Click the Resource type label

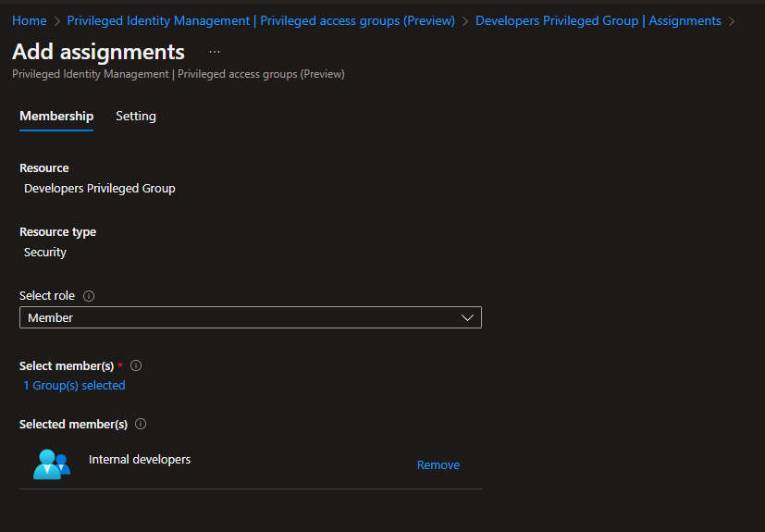tap(57, 232)
